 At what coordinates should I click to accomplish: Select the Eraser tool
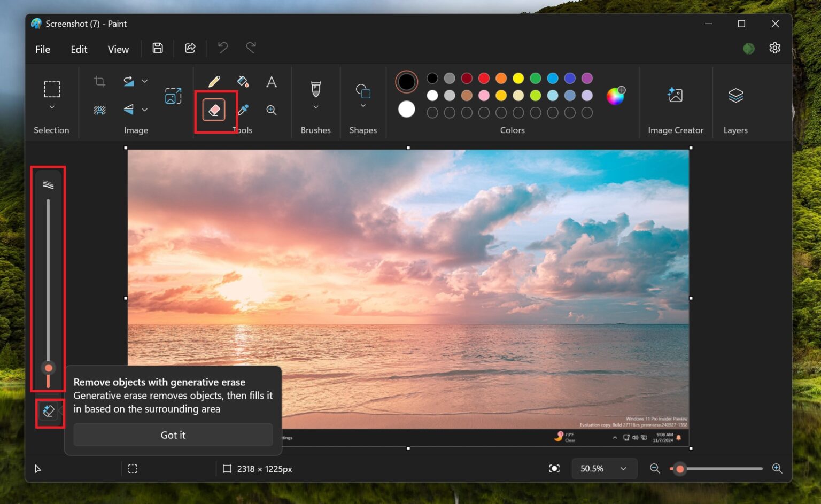213,110
